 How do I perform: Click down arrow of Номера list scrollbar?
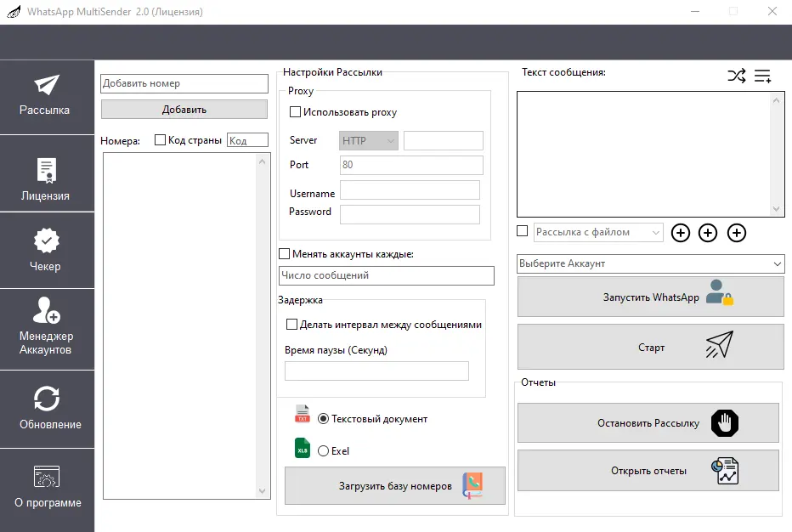coord(262,490)
